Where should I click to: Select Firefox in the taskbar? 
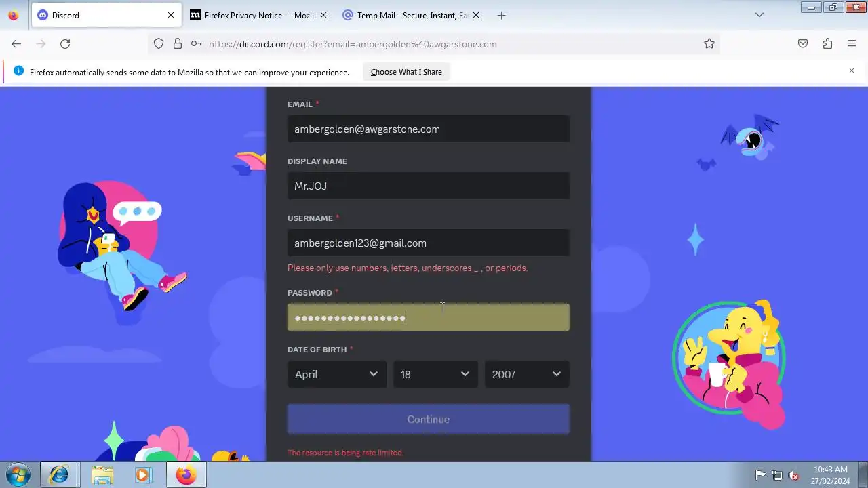tap(186, 475)
